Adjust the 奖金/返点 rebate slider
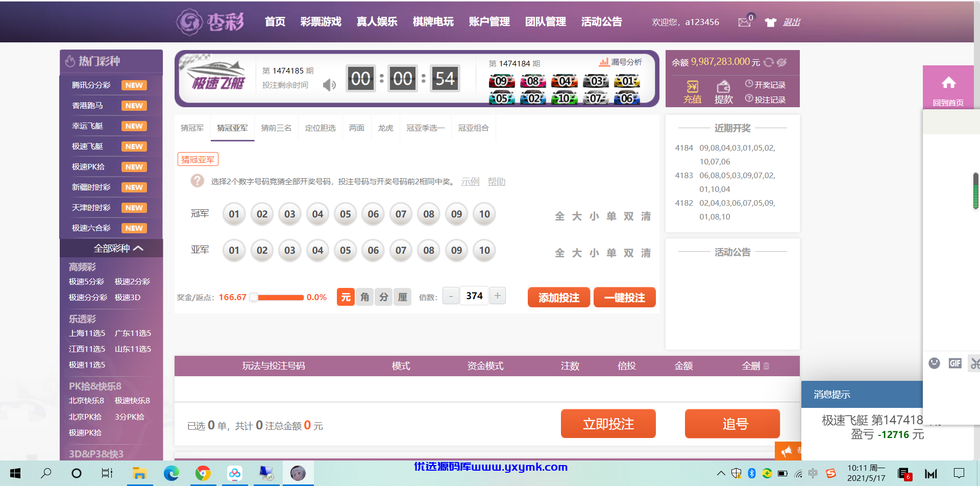 254,297
